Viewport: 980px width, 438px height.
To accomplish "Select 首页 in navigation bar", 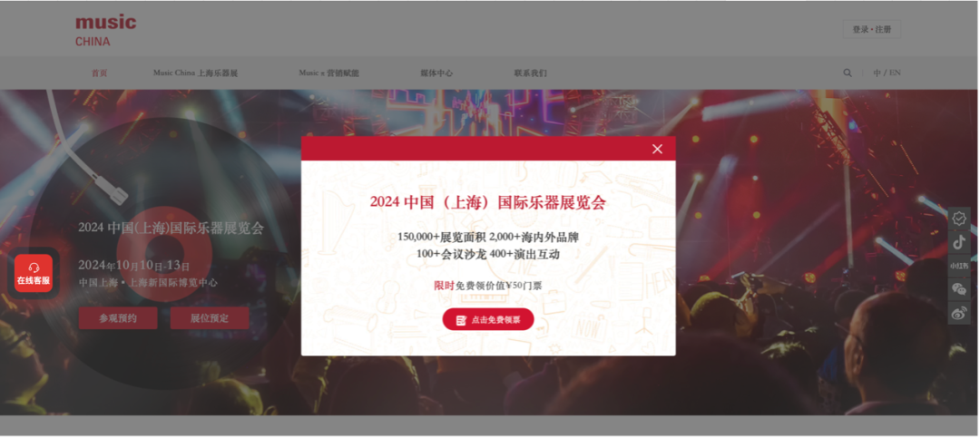I will click(100, 73).
